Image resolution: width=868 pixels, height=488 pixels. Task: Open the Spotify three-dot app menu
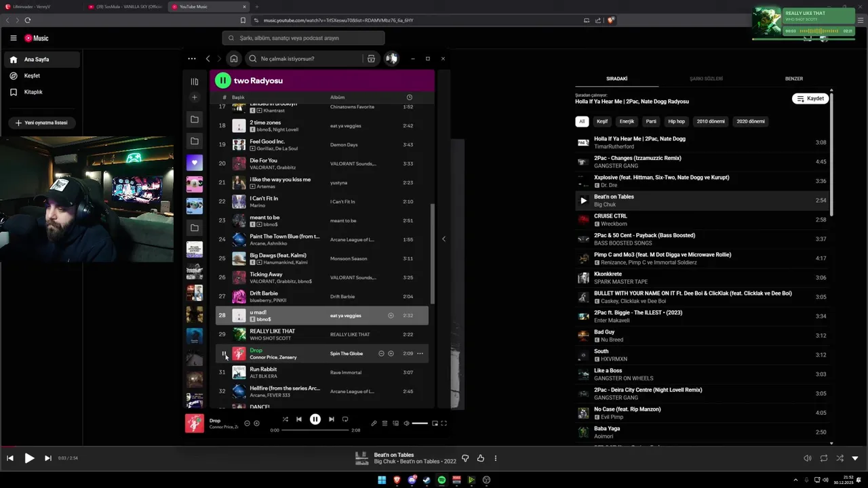192,59
